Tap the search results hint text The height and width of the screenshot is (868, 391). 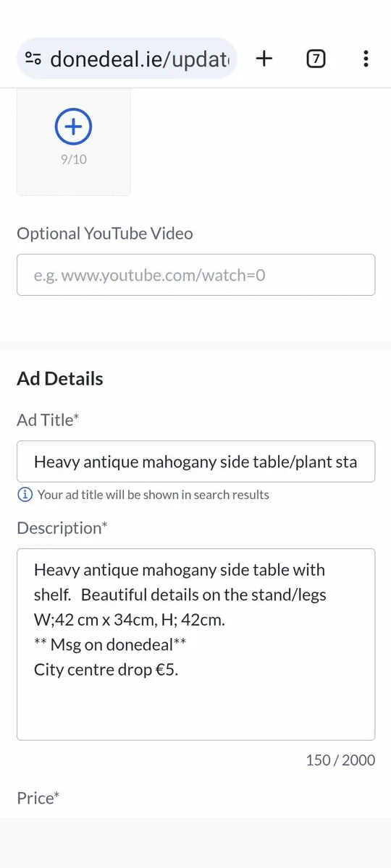pyautogui.click(x=153, y=495)
